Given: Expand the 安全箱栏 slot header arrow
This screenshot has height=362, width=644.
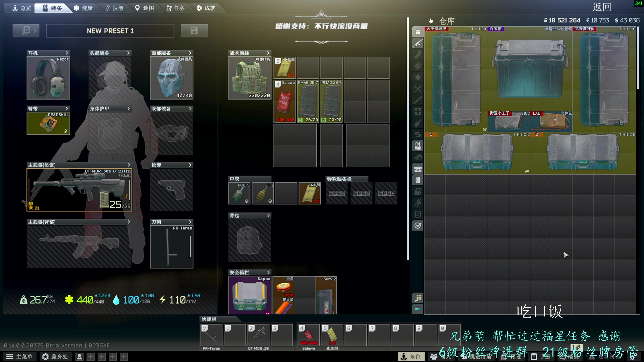Looking at the screenshot, I should click(268, 273).
